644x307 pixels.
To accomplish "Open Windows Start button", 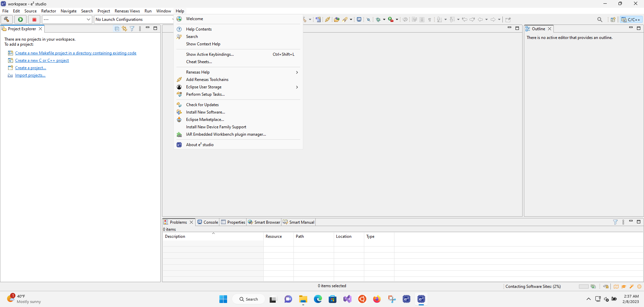I will (x=223, y=299).
